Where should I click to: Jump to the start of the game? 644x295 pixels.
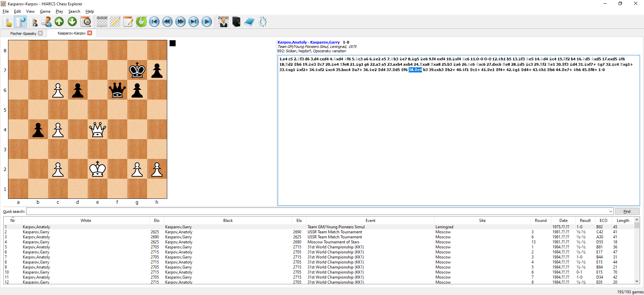[x=154, y=22]
